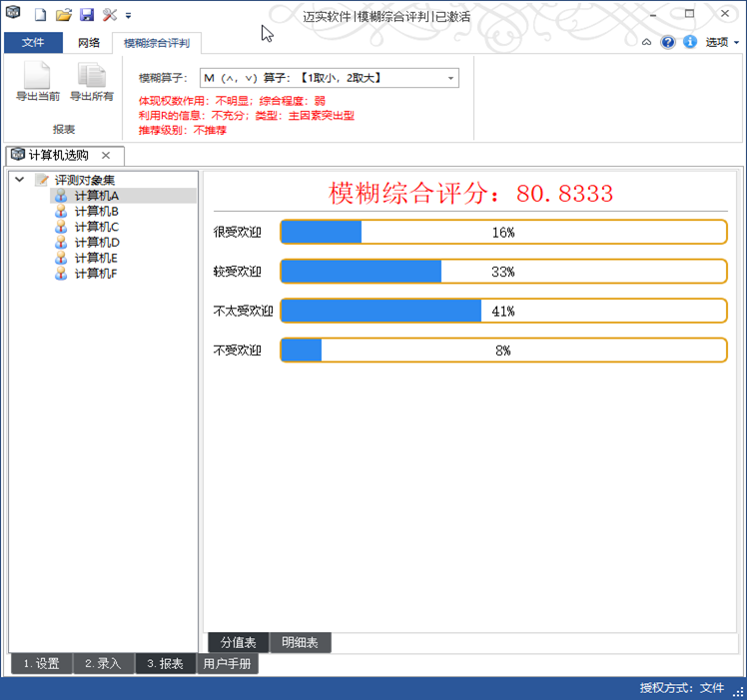Viewport: 747px width, 700px height.
Task: Click the blue info icon
Action: pos(689,42)
